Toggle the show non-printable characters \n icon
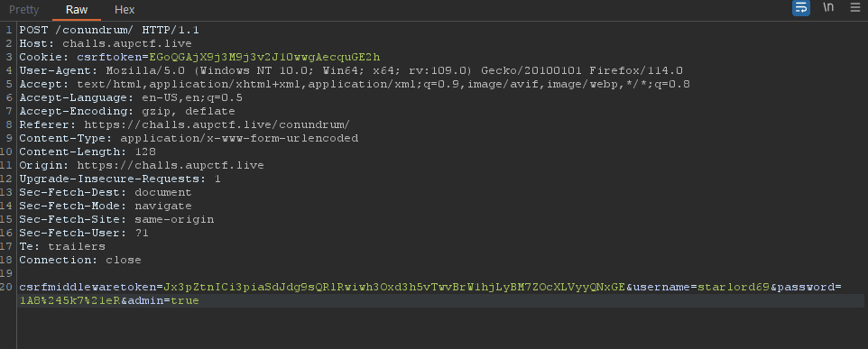 tap(828, 7)
